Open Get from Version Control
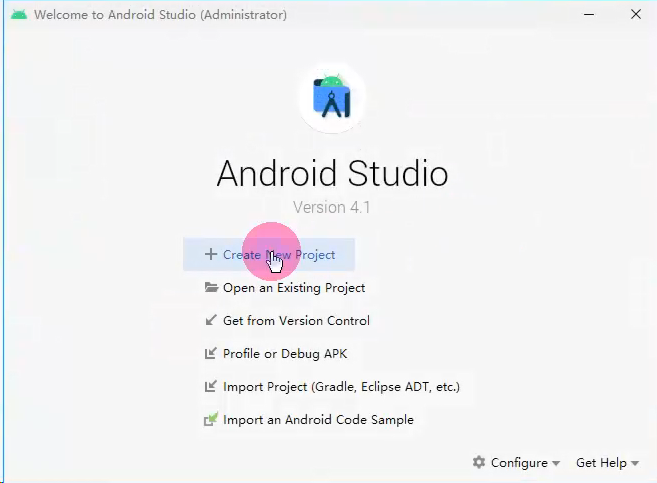657x483 pixels. [x=287, y=320]
